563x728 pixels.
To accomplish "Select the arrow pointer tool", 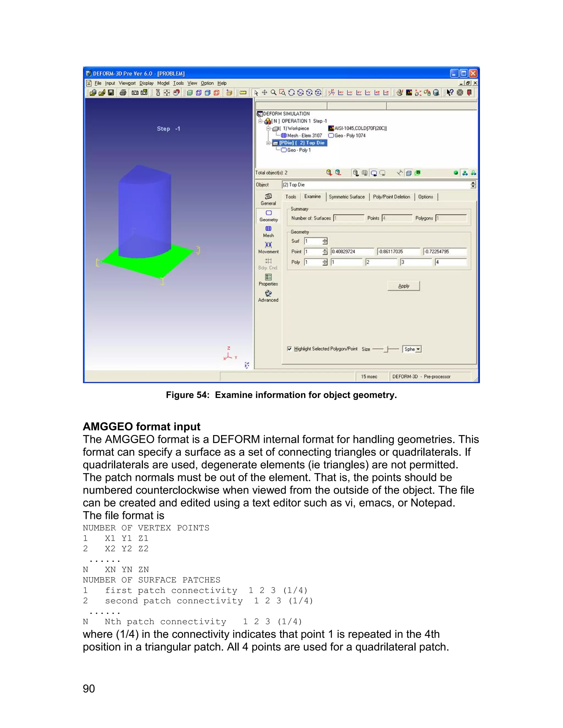I will click(x=256, y=93).
